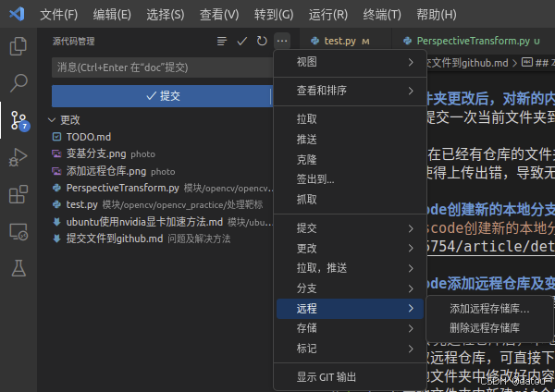Select 抓取 from the git menu

[350, 200]
